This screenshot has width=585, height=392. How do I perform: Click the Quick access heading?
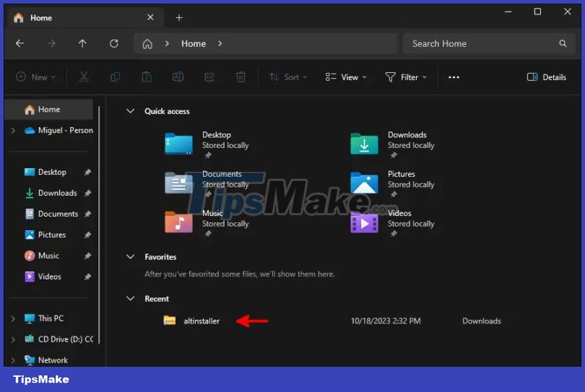[x=167, y=111]
